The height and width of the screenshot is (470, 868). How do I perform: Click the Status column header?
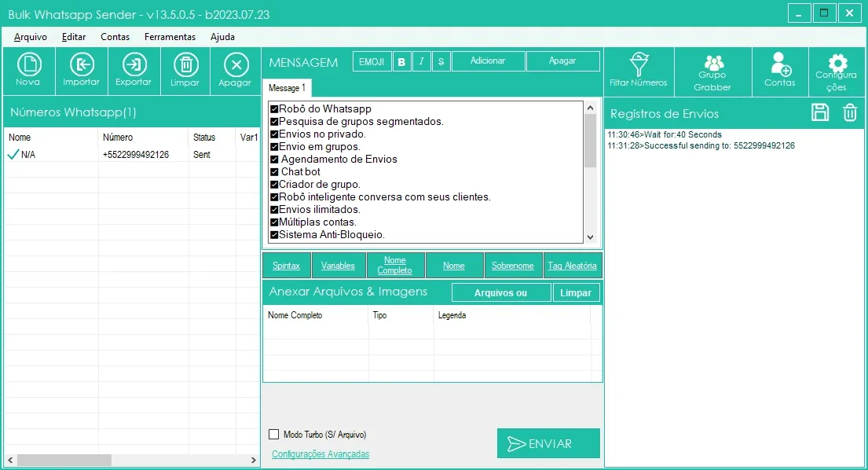pos(213,138)
